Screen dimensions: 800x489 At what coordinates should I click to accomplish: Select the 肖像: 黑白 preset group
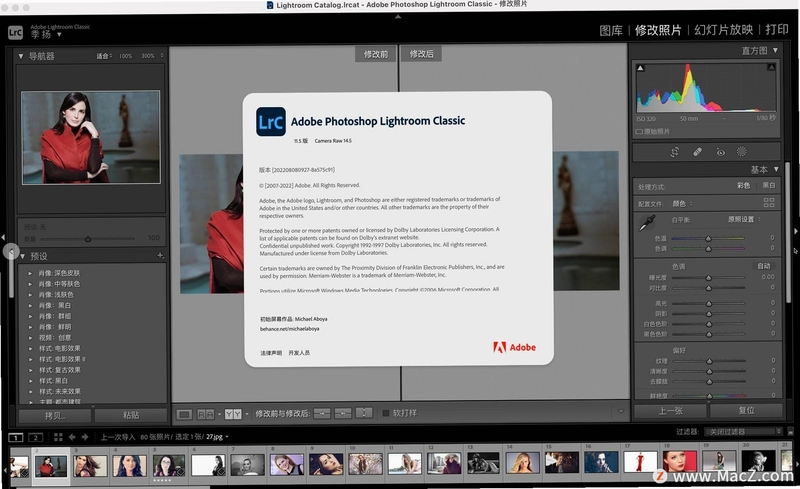55,305
